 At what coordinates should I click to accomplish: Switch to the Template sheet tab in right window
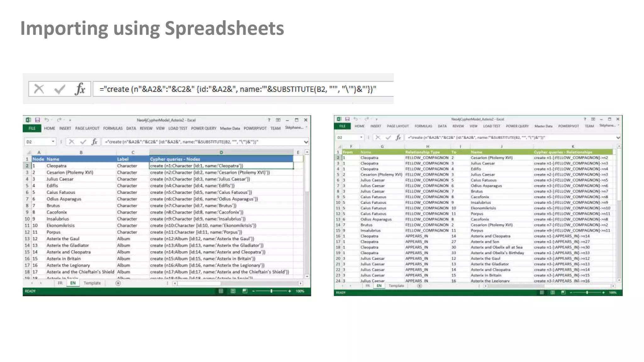coord(396,286)
